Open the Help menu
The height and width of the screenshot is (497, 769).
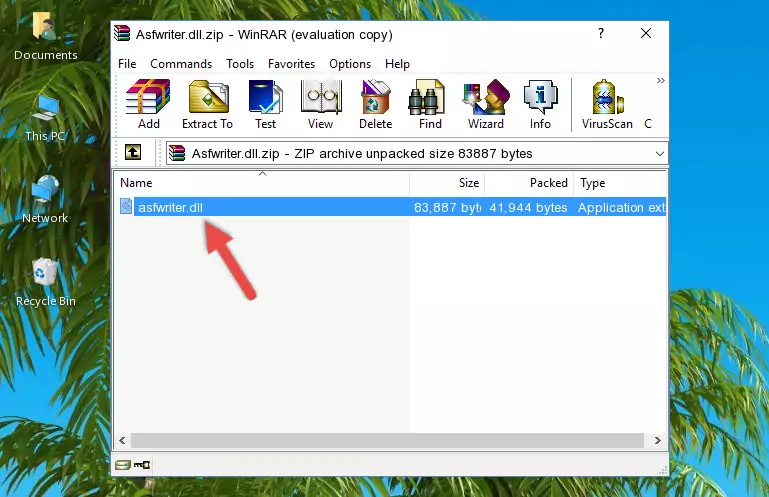click(x=397, y=64)
